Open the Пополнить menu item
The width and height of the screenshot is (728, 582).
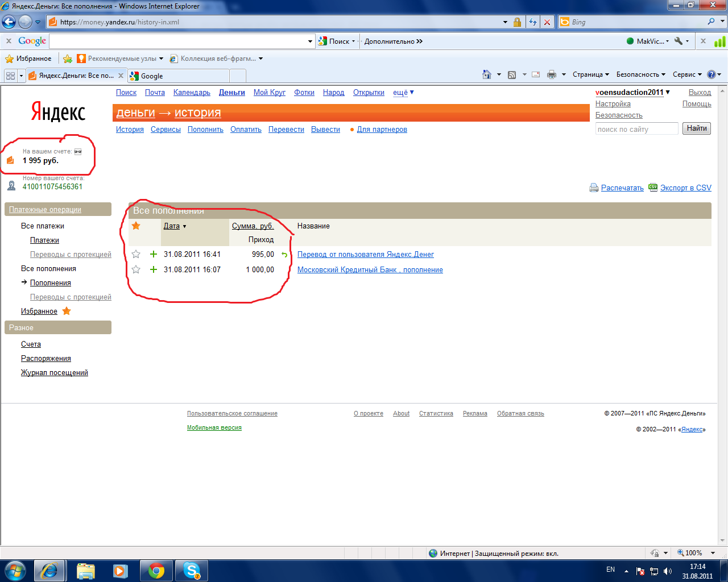pos(205,129)
